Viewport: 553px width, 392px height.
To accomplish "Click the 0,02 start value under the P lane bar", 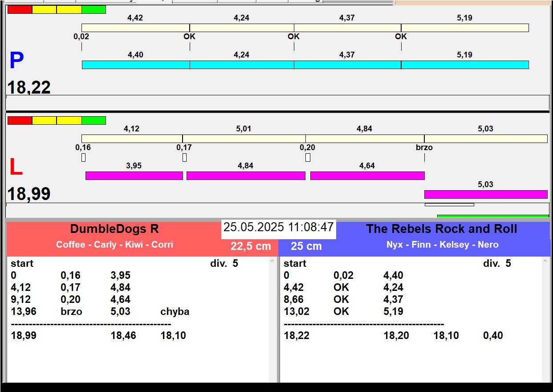I will pos(81,37).
